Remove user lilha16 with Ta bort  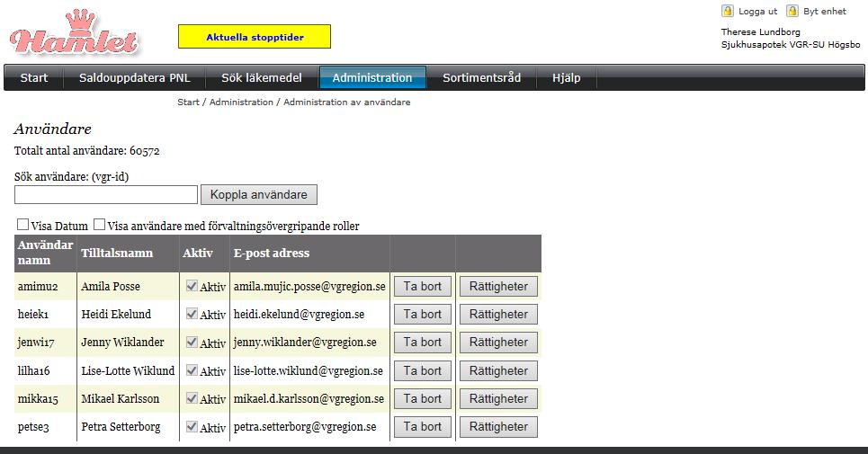click(x=423, y=370)
